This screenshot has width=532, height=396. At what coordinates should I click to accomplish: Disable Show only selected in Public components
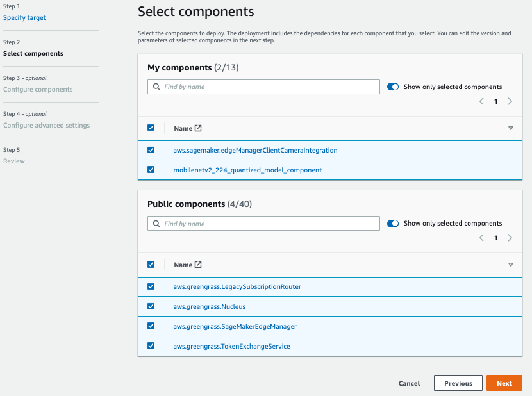393,223
